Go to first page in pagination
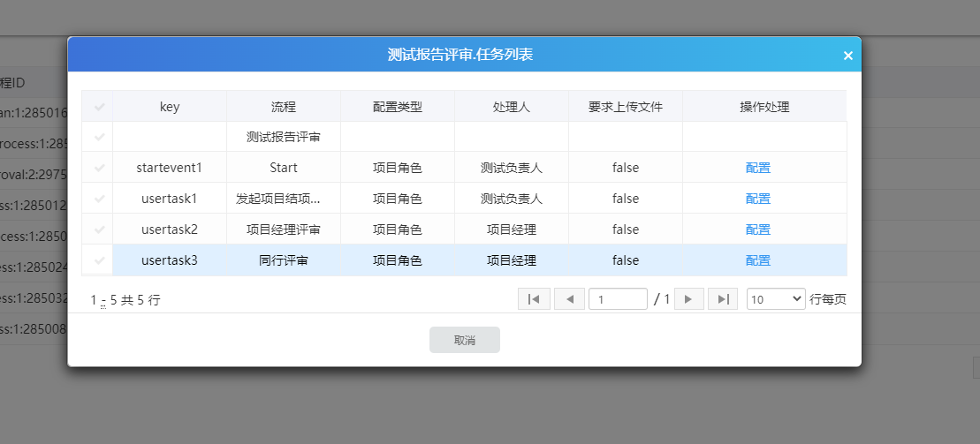The height and width of the screenshot is (444, 980). tap(534, 299)
